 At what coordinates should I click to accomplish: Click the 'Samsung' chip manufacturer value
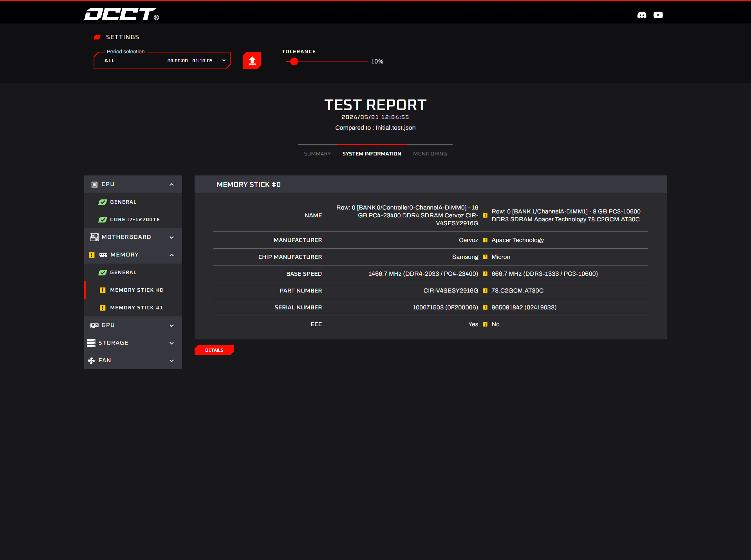coord(465,257)
